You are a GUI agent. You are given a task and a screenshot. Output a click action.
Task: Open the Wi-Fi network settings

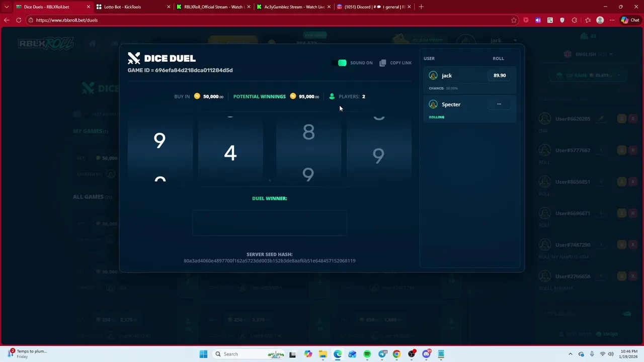pos(603,354)
